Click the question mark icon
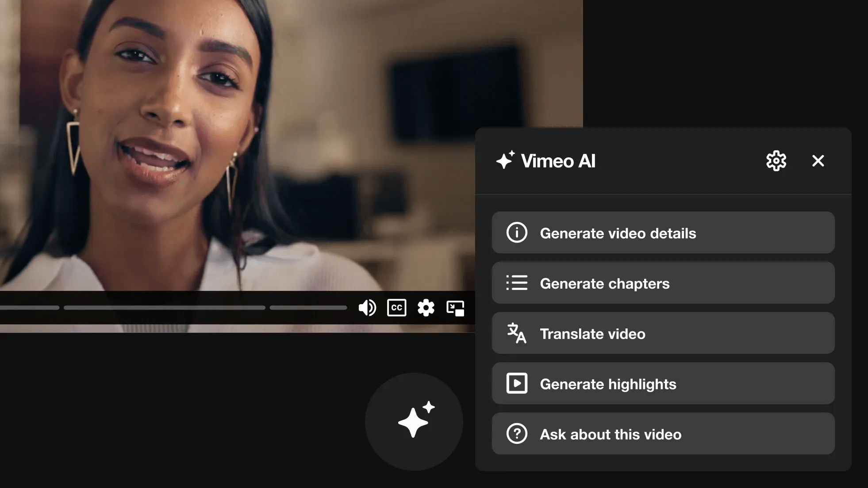868x488 pixels. pos(517,434)
